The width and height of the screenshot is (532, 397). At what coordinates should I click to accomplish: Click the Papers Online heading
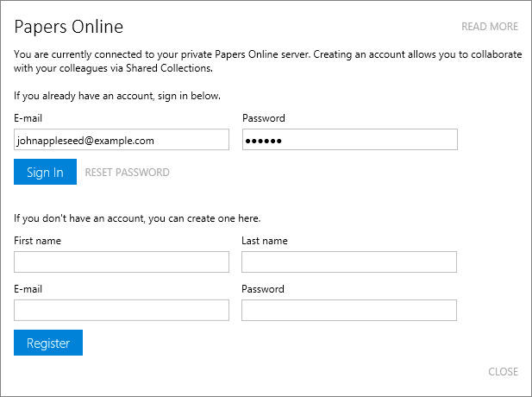pyautogui.click(x=68, y=27)
